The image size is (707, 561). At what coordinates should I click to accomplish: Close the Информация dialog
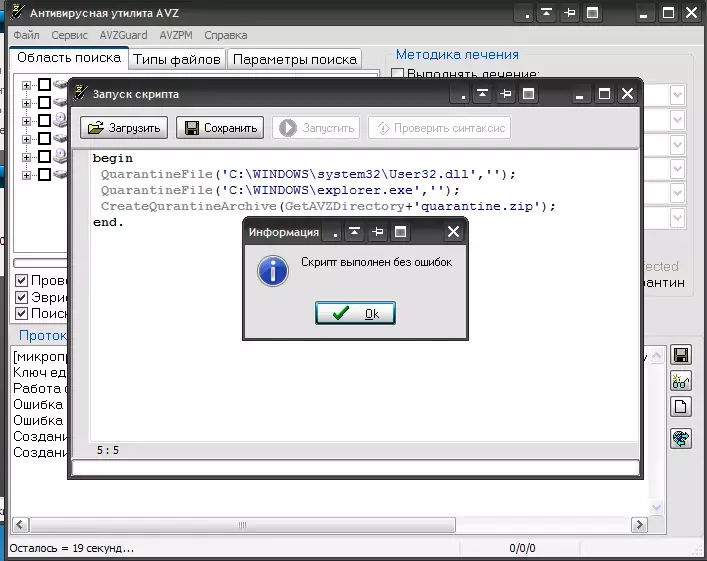pos(453,232)
